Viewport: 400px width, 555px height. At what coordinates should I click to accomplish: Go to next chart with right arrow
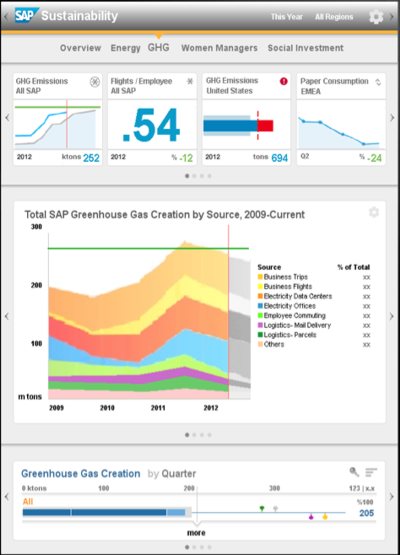(x=392, y=316)
